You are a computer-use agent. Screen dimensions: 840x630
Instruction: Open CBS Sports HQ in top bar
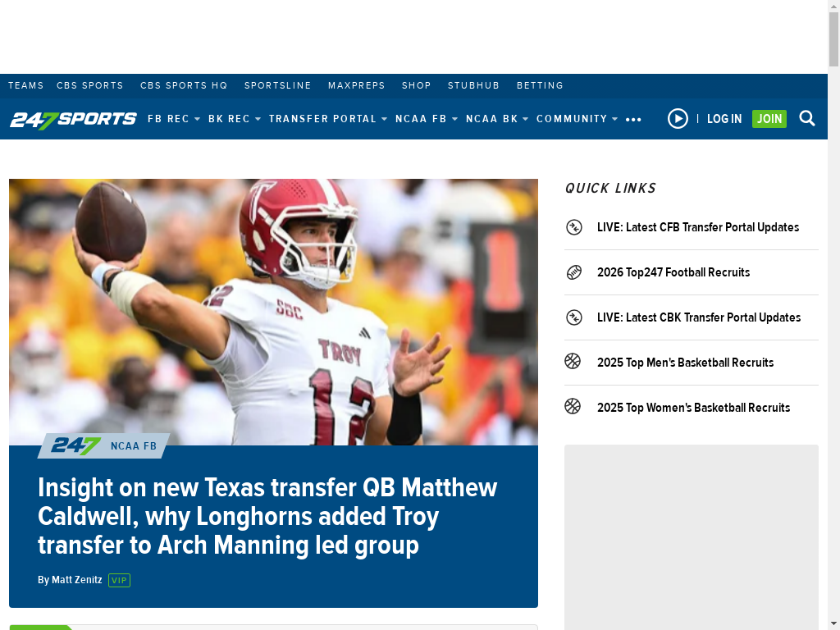pos(184,85)
